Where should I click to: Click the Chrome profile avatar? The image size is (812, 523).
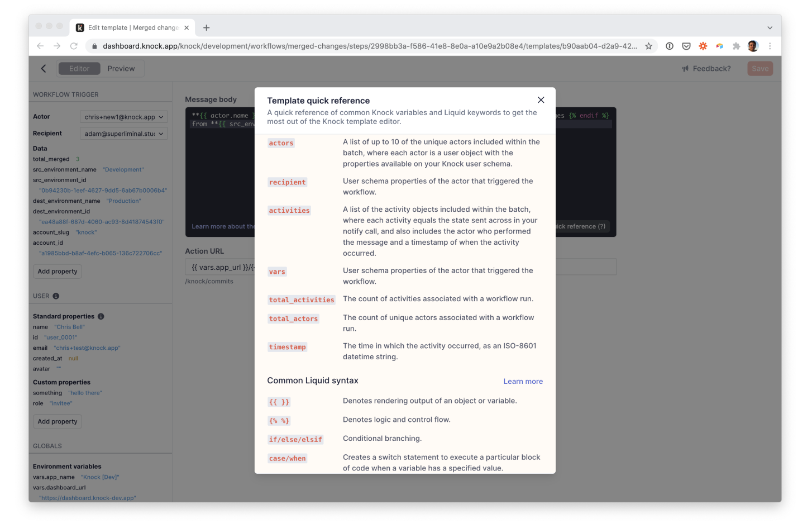[x=752, y=46]
